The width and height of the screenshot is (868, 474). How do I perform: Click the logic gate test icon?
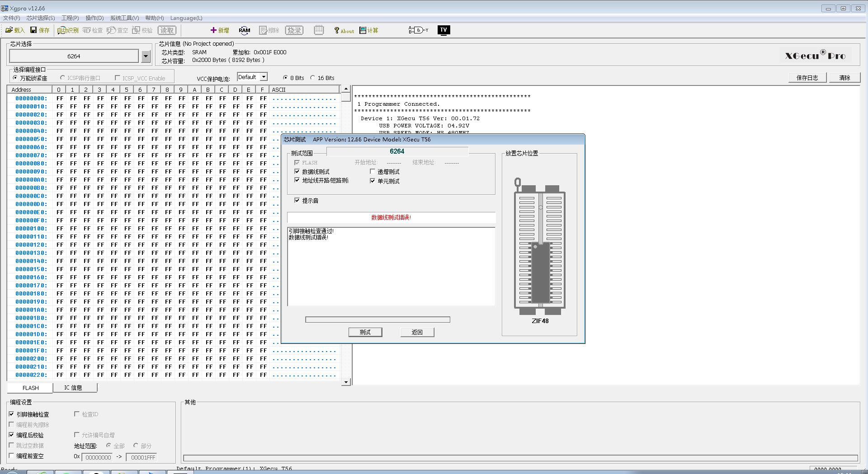click(x=418, y=30)
